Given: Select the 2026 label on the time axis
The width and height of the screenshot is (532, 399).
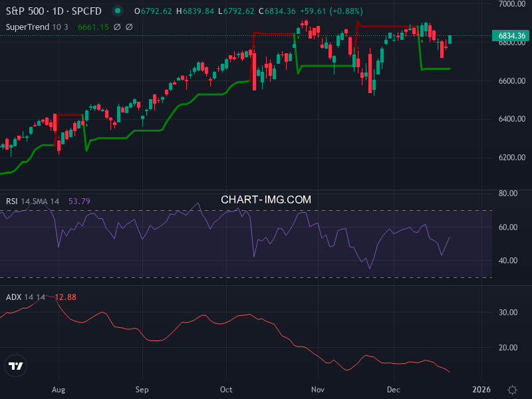Looking at the screenshot, I should click(x=481, y=390).
